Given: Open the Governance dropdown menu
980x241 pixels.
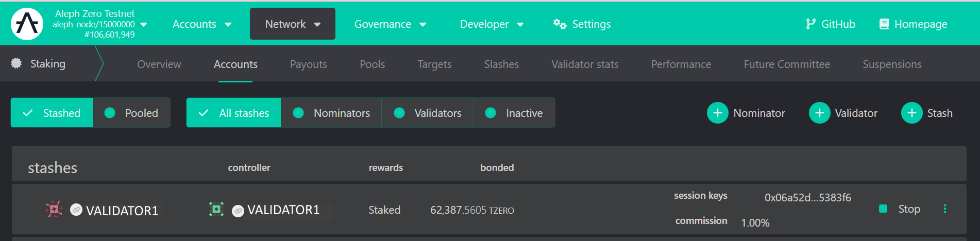Looking at the screenshot, I should click(390, 24).
